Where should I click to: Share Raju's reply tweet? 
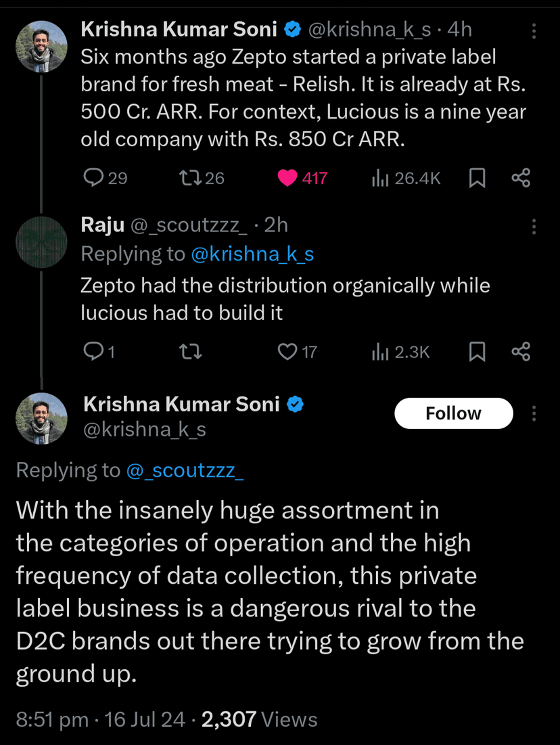coord(521,351)
